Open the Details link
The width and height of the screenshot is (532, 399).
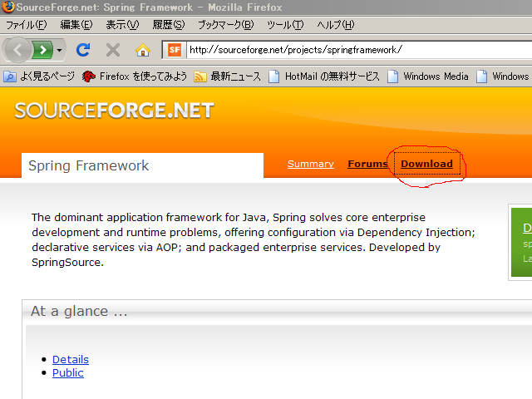[x=71, y=360]
